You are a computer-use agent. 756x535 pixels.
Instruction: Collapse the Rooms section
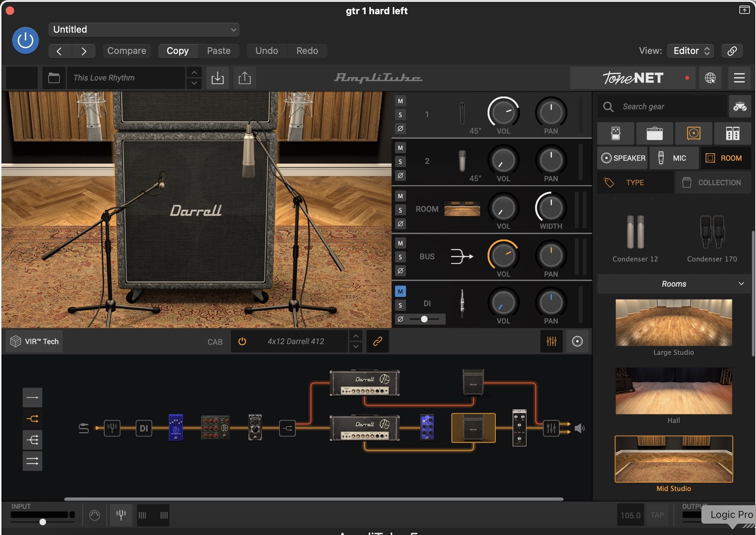click(x=741, y=284)
